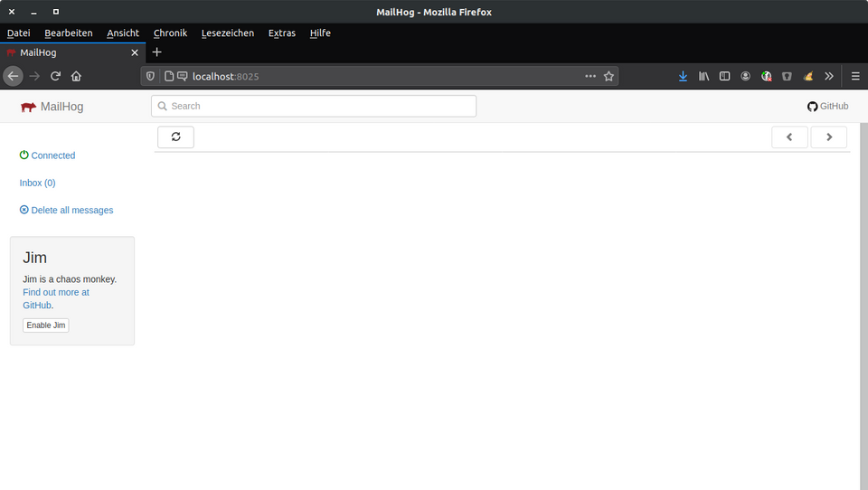Screen dimensions: 868x490
Task: Open the Ansicht menu
Action: (x=123, y=33)
